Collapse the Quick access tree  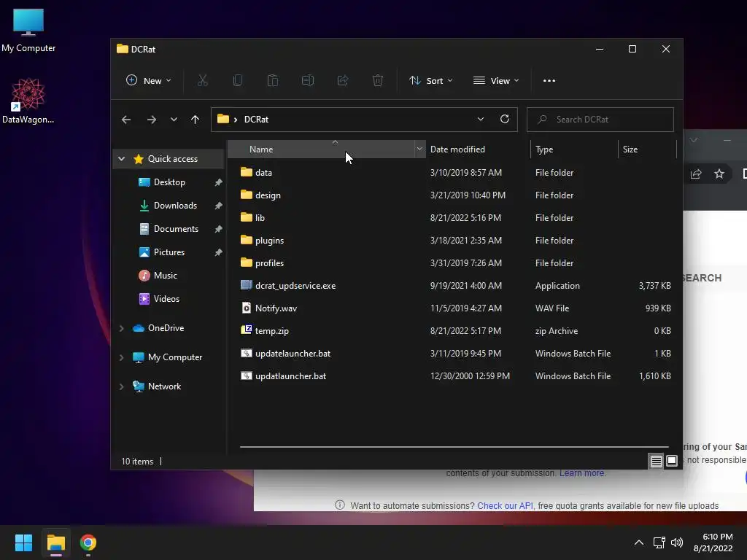tap(122, 159)
